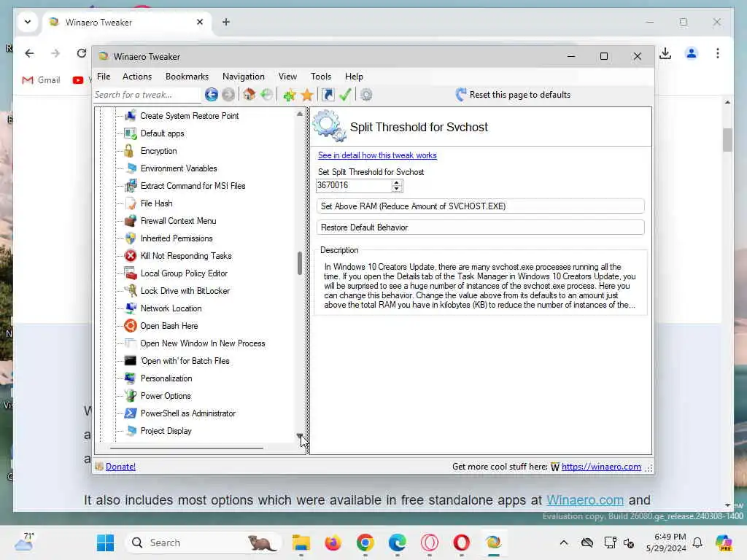Open the View menu
Viewport: 747px width, 560px height.
287,76
